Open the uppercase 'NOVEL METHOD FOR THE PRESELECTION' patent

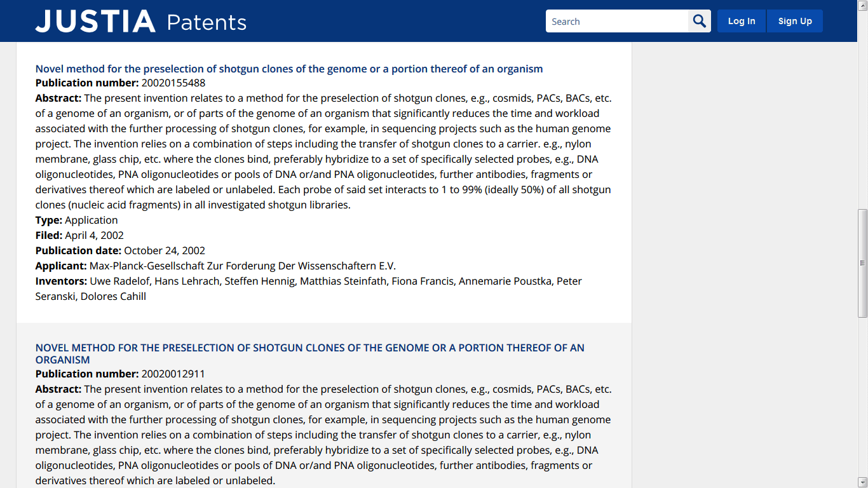pyautogui.click(x=310, y=353)
